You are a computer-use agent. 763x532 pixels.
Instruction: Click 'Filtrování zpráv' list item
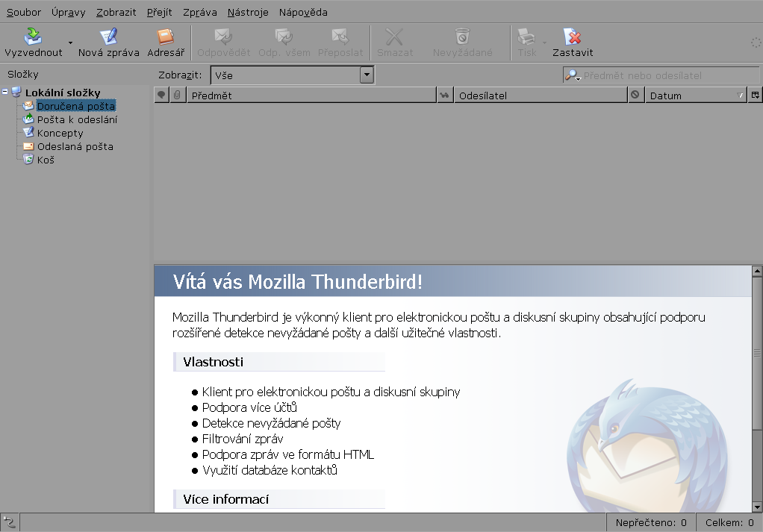pos(243,439)
